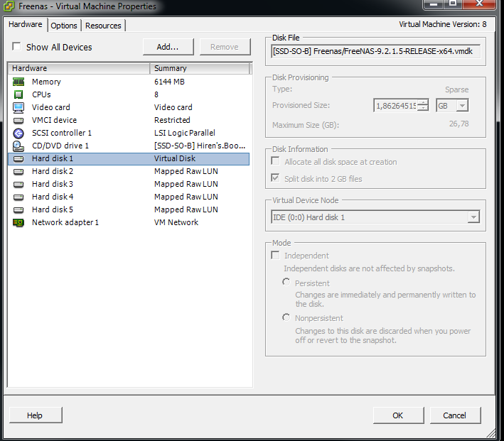The image size is (504, 441).
Task: Toggle the Independent mode checkbox
Action: coord(275,256)
